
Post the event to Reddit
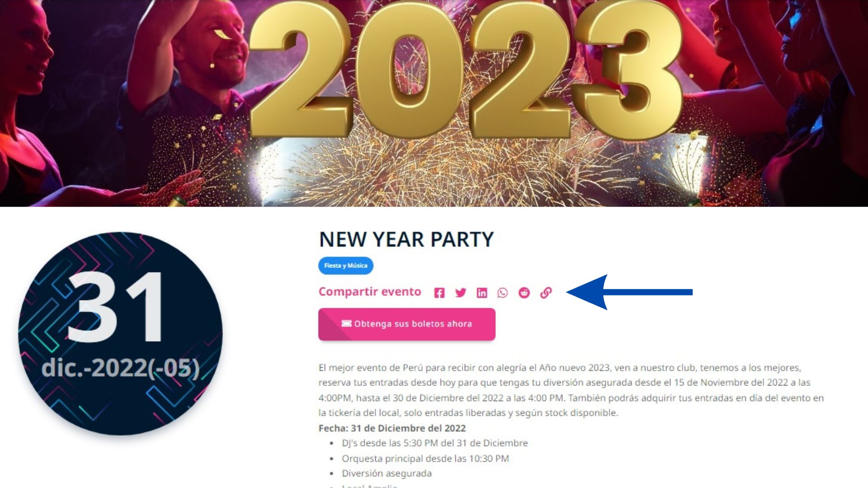(x=524, y=293)
